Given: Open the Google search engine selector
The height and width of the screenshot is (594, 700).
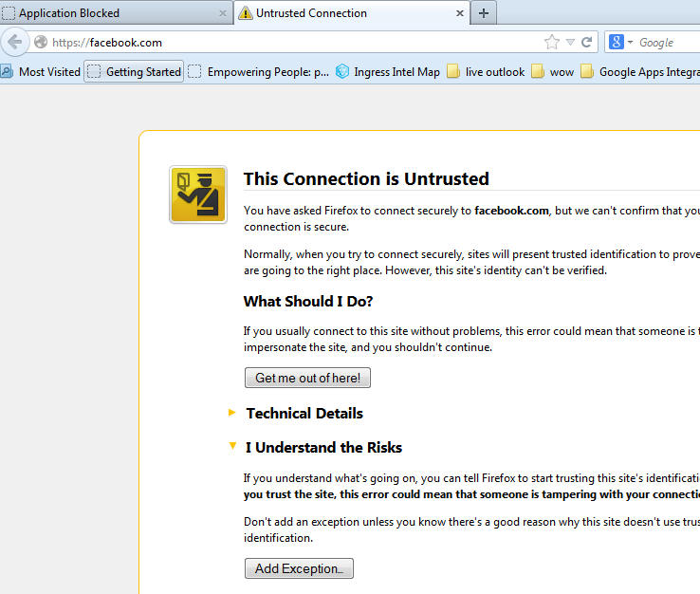Looking at the screenshot, I should click(x=621, y=43).
